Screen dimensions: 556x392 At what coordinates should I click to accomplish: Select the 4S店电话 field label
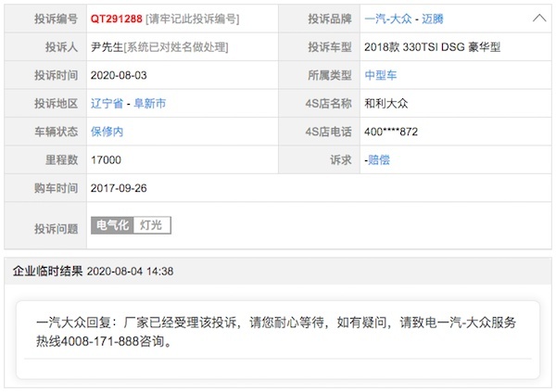pos(328,132)
